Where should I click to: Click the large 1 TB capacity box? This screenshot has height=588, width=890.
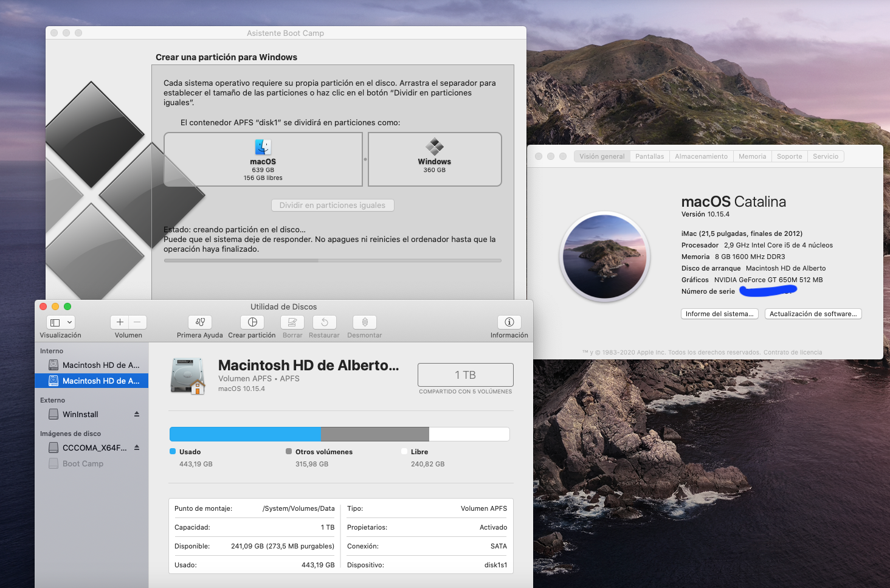[466, 375]
